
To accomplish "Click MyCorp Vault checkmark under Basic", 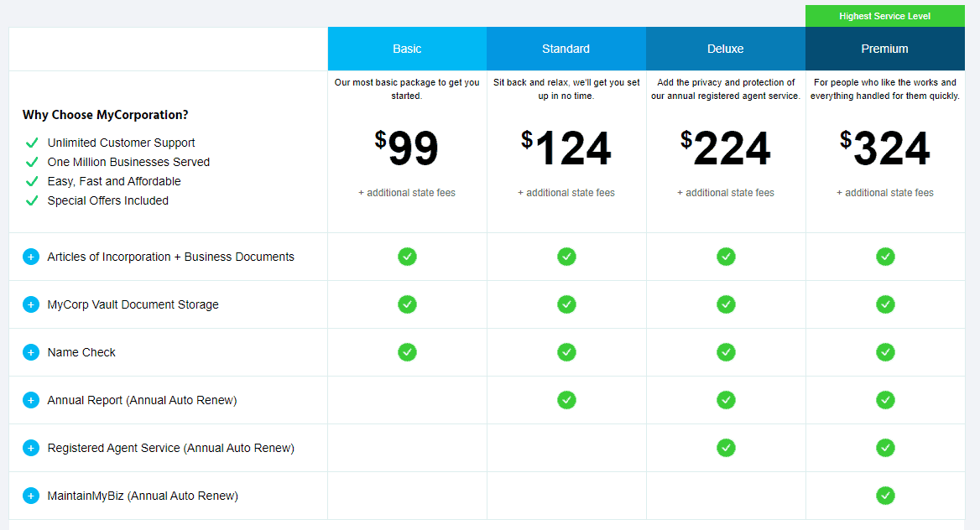I will (407, 304).
